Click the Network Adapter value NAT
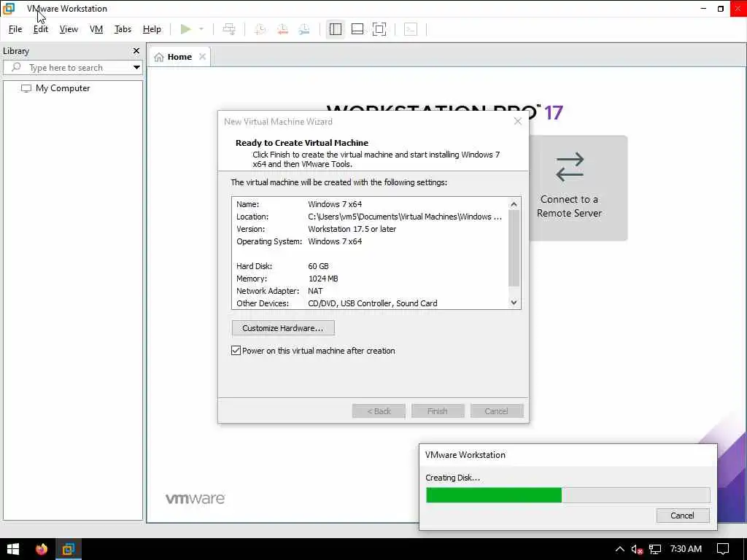747x560 pixels. pos(315,291)
